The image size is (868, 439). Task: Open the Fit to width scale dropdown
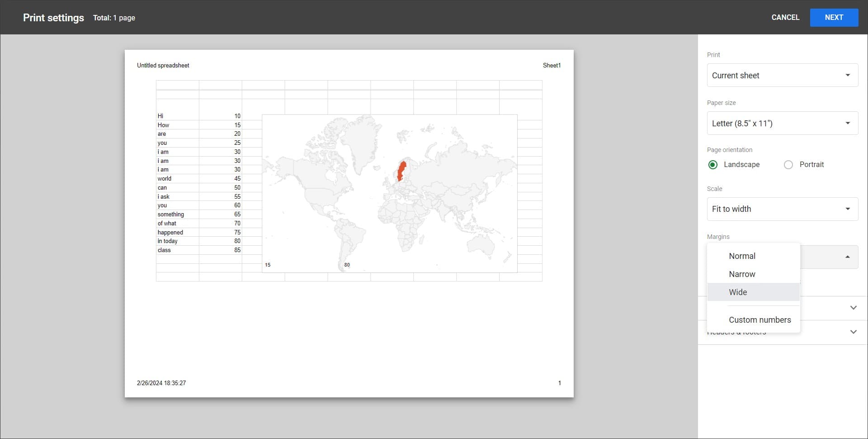point(782,209)
